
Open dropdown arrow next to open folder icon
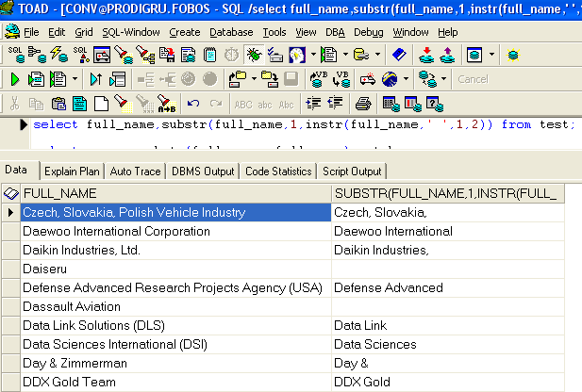(254, 79)
